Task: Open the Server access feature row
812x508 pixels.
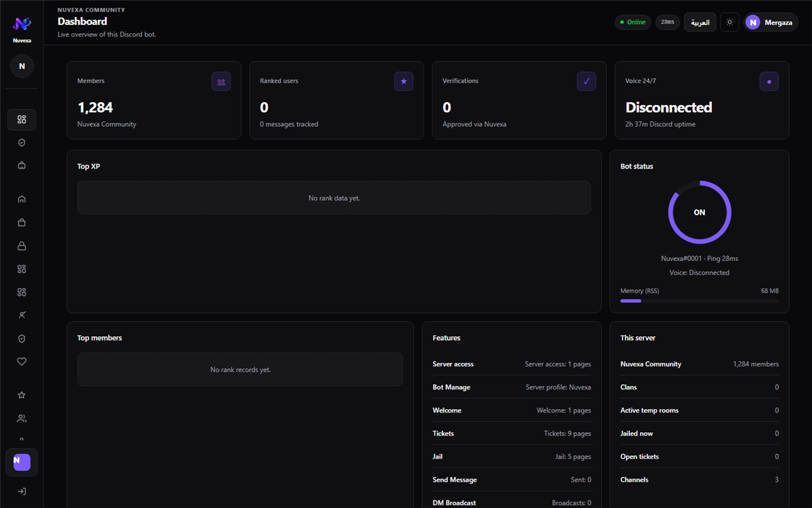Action: pyautogui.click(x=512, y=364)
